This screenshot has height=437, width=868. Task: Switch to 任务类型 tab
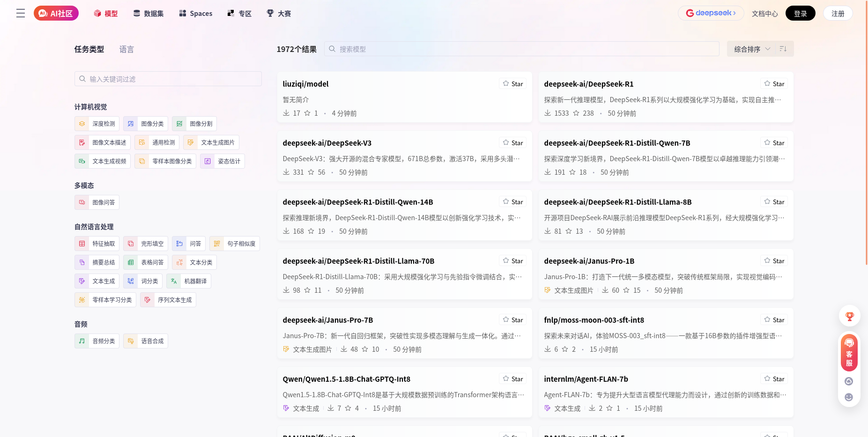pyautogui.click(x=89, y=49)
